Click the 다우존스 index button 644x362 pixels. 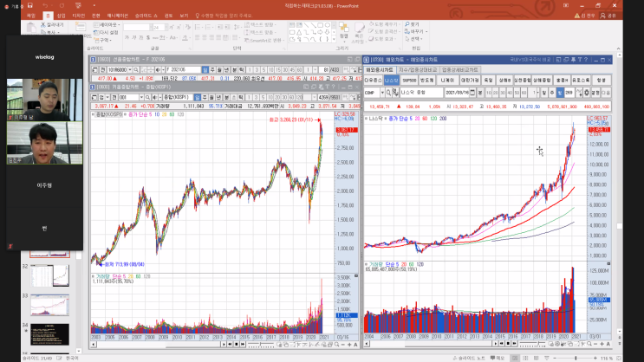(x=373, y=81)
